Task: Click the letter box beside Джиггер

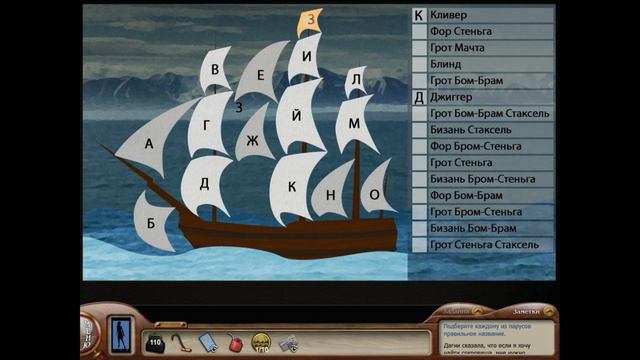Action: pos(419,97)
